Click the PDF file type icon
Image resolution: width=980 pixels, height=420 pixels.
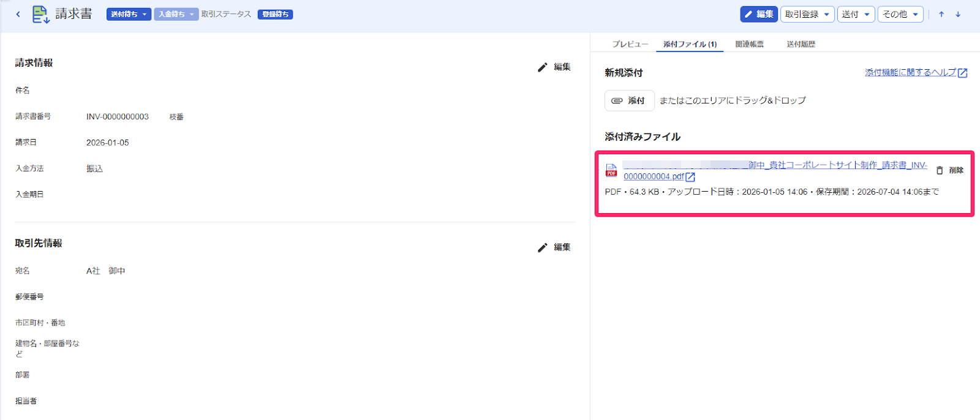(x=611, y=170)
